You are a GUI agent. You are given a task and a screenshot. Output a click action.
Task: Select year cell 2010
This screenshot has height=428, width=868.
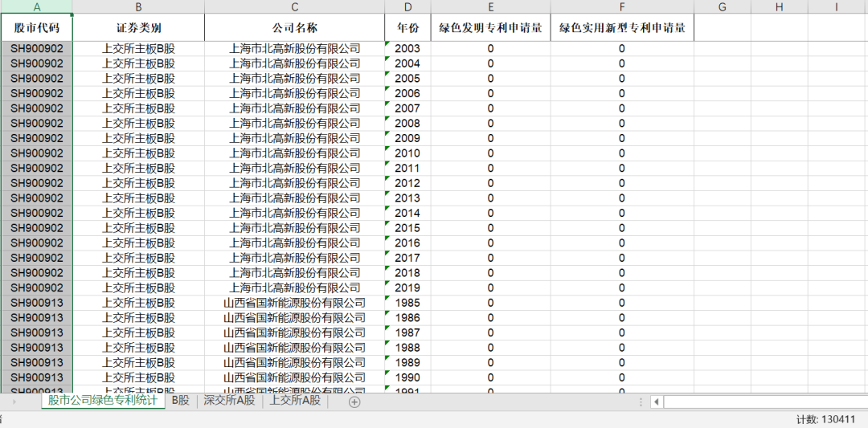408,153
